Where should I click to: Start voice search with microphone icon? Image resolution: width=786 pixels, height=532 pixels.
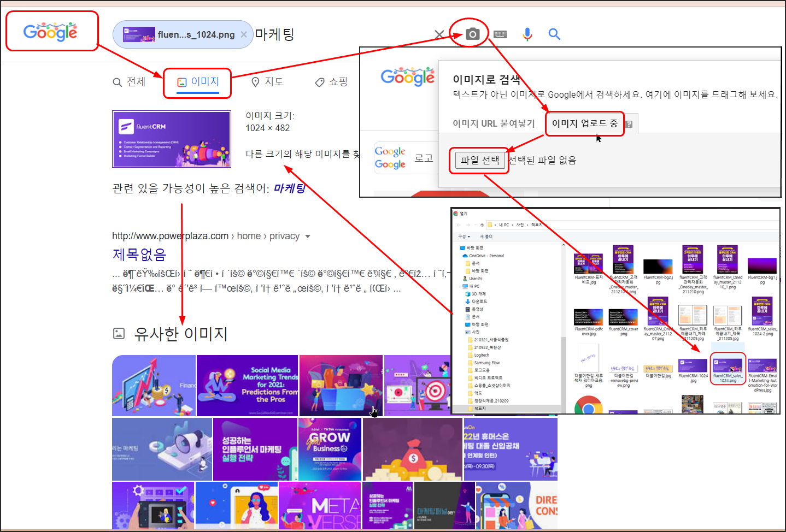(x=527, y=34)
